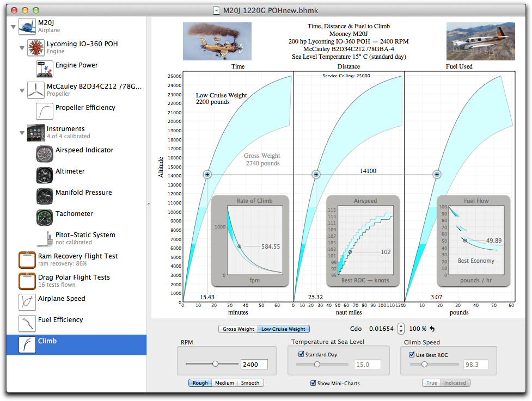Click the document icon in the title bar

point(217,10)
